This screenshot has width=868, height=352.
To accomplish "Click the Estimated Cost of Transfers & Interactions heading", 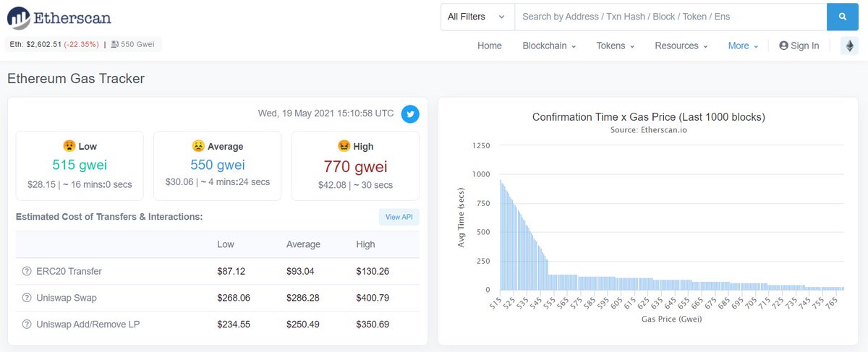I will [x=109, y=217].
